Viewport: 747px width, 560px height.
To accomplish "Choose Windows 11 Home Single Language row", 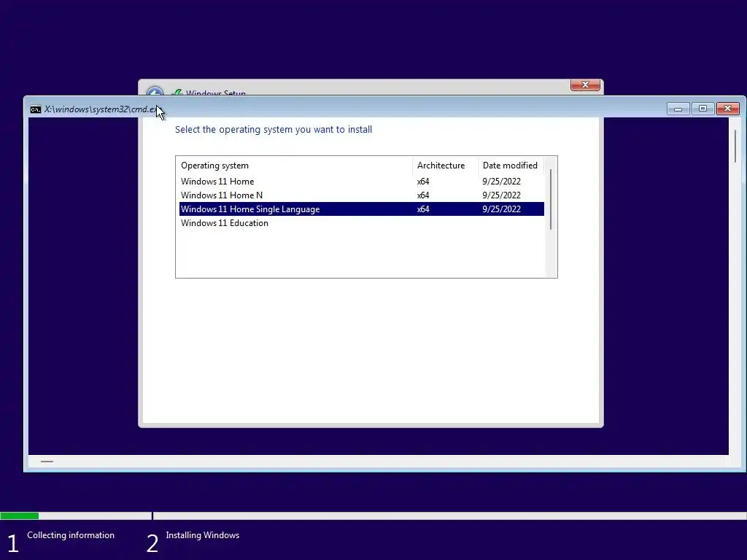I will click(362, 209).
